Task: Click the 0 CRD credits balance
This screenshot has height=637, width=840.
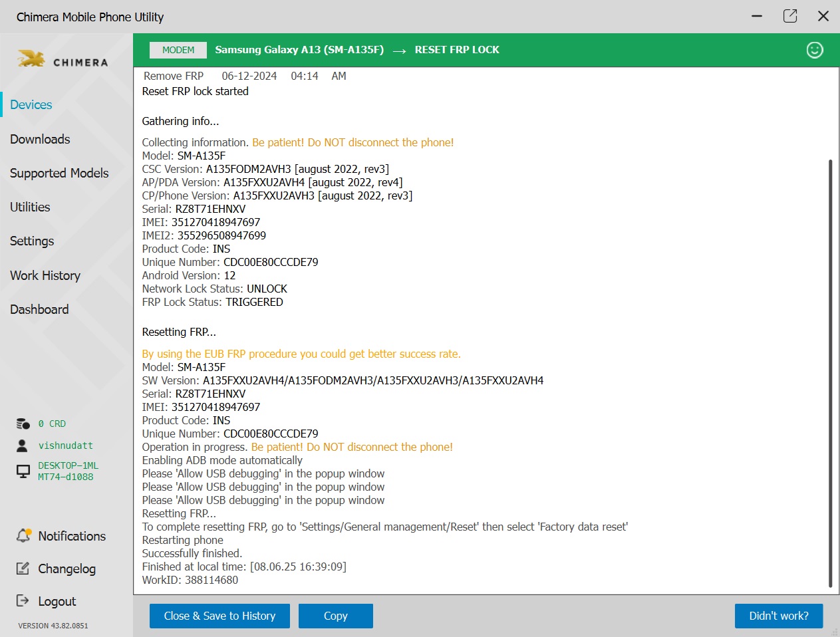Action: [x=52, y=424]
